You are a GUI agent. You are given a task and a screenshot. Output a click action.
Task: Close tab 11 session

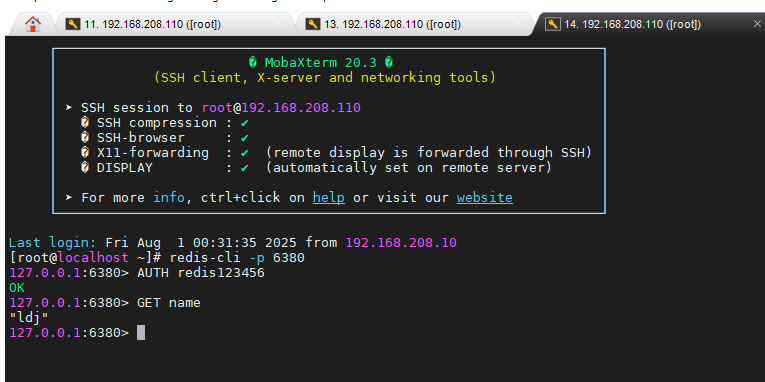point(277,24)
